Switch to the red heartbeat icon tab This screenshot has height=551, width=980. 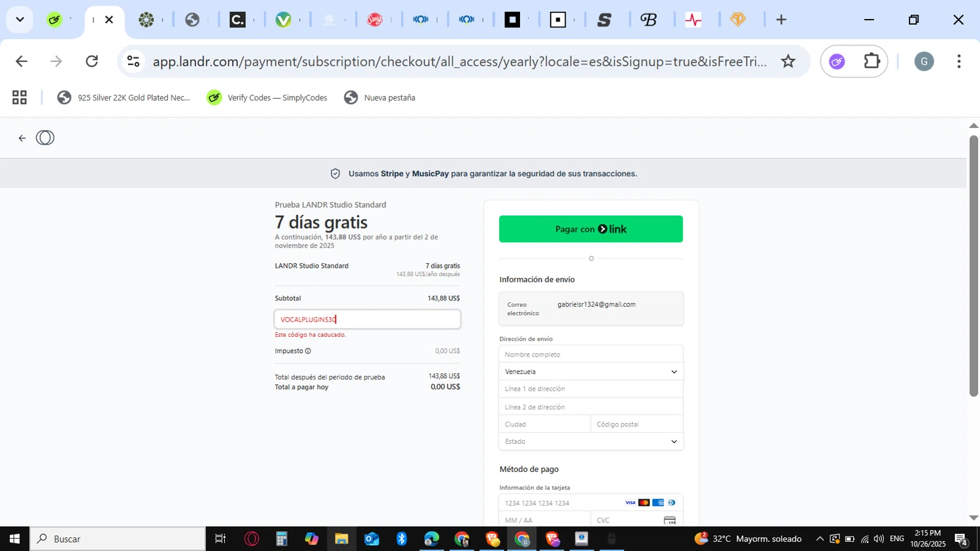point(693,20)
